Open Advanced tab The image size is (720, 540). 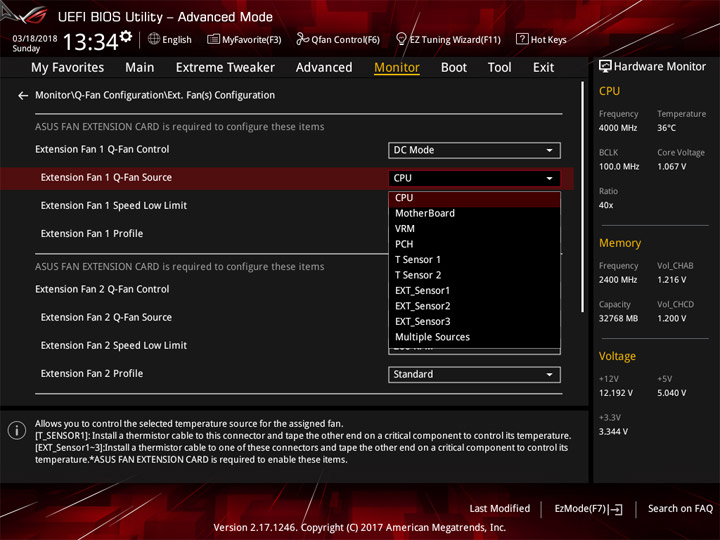point(324,68)
